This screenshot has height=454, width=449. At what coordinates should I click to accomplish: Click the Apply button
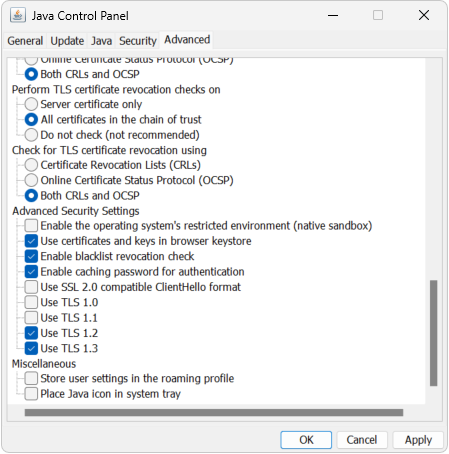pos(418,440)
